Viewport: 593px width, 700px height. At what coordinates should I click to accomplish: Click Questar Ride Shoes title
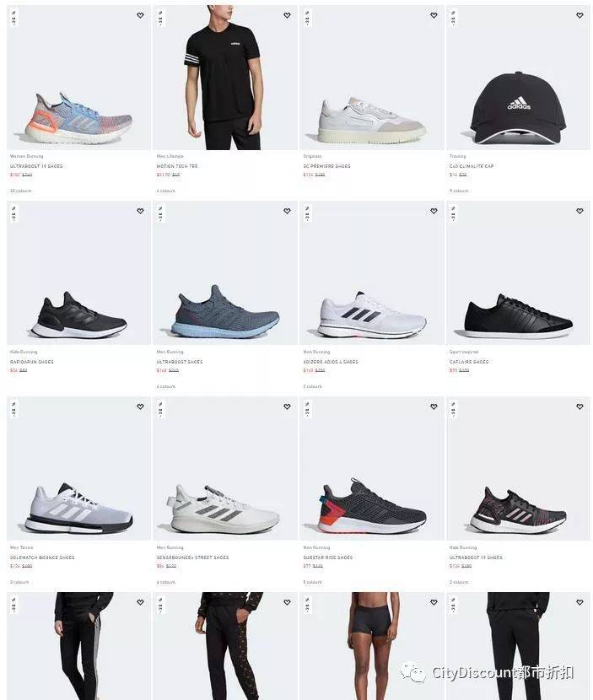(x=328, y=557)
